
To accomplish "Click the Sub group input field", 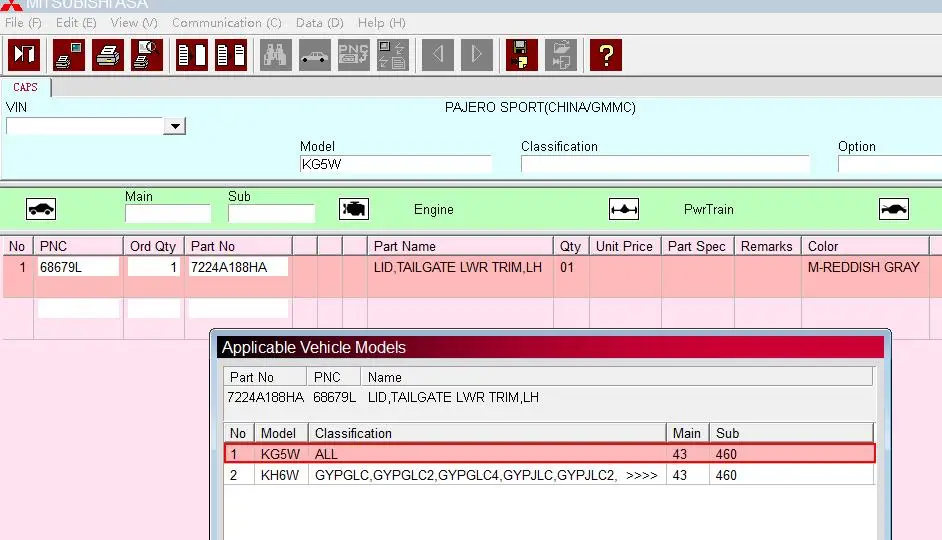I will click(x=271, y=213).
